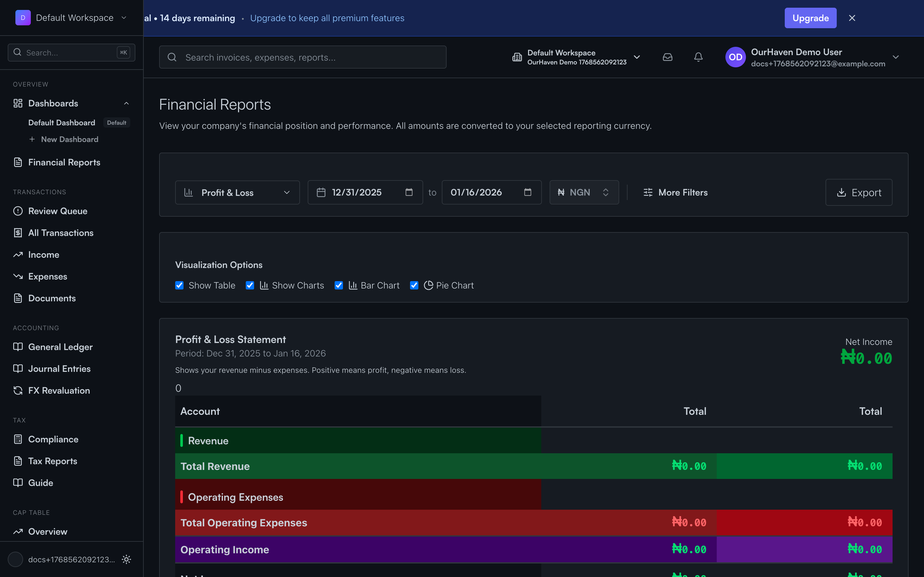The image size is (924, 577).
Task: Uncheck the Show Table option
Action: pyautogui.click(x=179, y=285)
